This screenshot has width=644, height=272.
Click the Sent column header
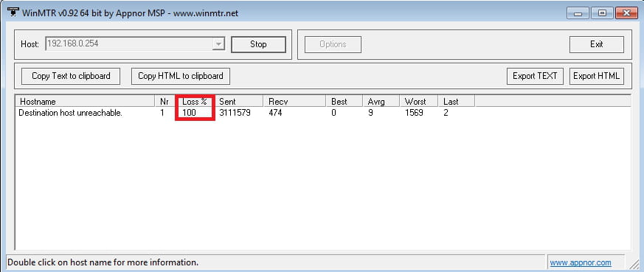pos(238,101)
